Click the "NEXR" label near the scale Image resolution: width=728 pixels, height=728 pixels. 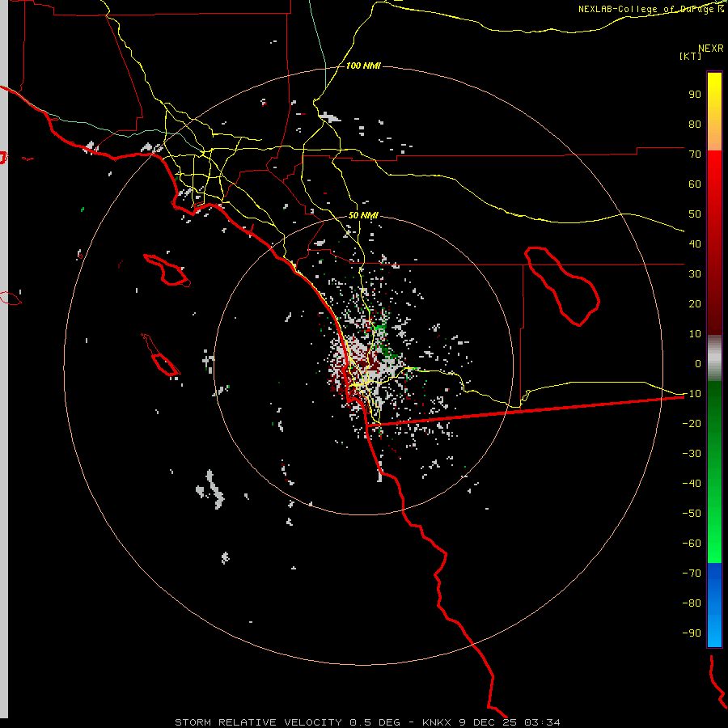711,49
